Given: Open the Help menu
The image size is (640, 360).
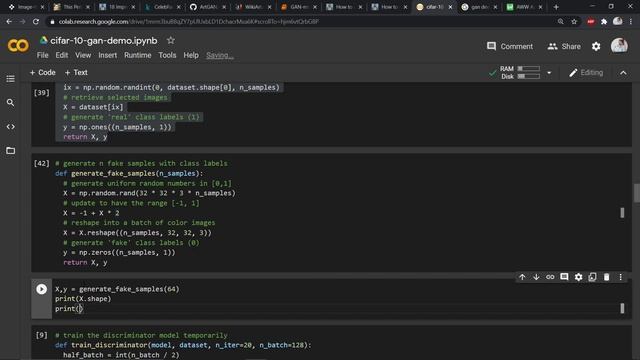Looking at the screenshot, I should click(191, 55).
